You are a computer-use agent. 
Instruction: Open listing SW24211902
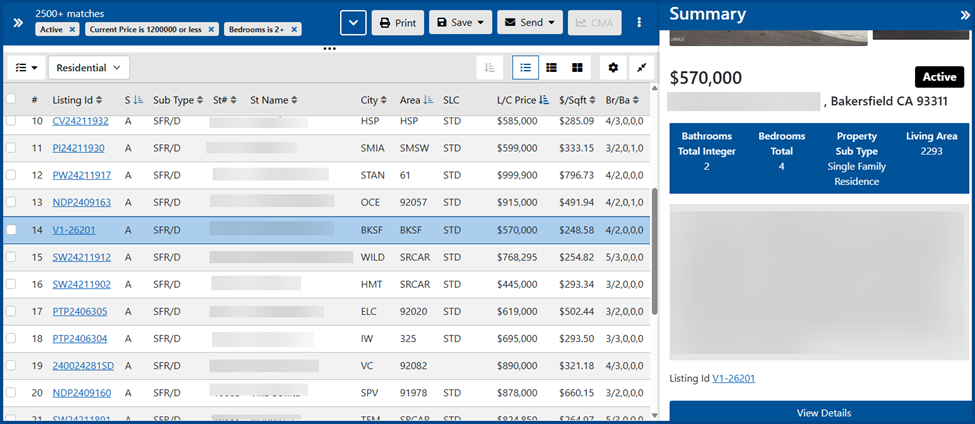coord(81,284)
